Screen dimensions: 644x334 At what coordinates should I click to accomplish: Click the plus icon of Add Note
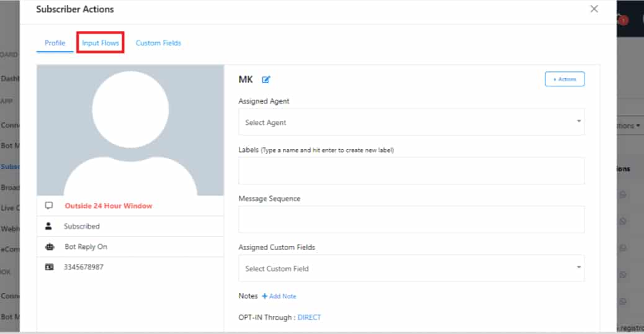(264, 296)
